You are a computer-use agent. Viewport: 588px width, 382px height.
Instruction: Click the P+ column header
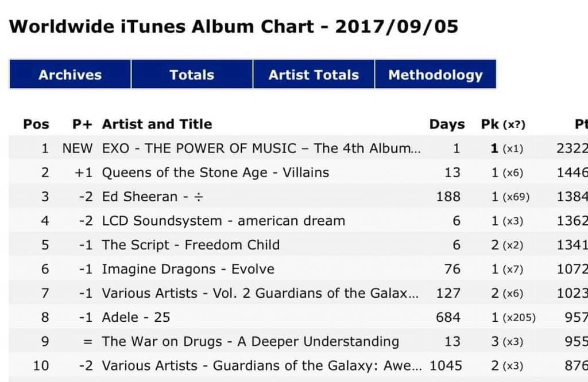(82, 124)
